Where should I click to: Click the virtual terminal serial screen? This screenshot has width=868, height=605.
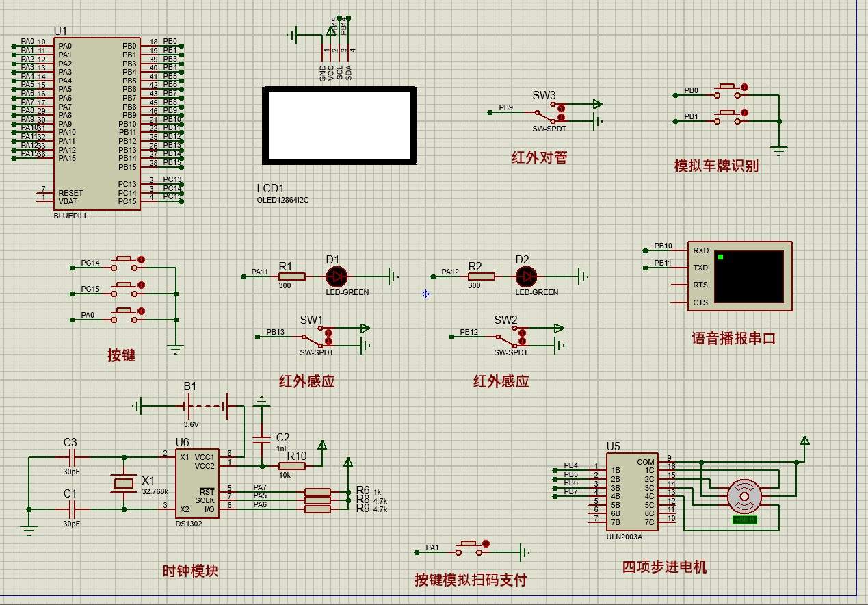point(749,276)
